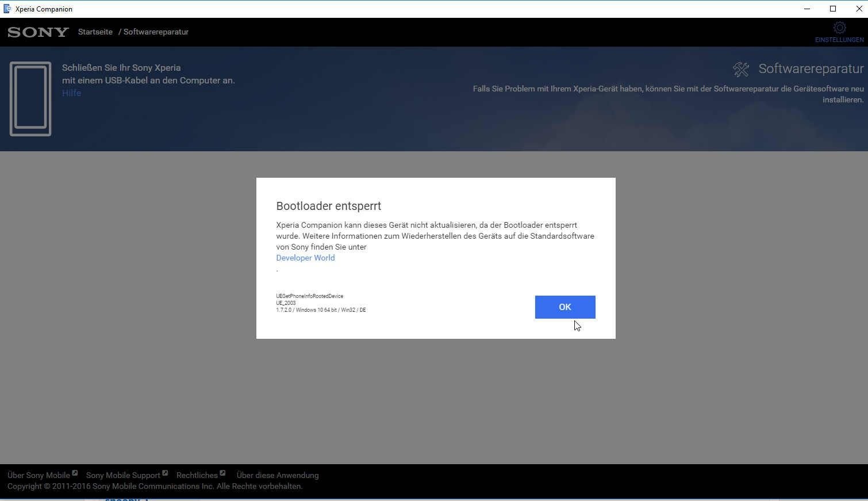Open Über diese Anwendung link
The width and height of the screenshot is (868, 501).
point(278,475)
